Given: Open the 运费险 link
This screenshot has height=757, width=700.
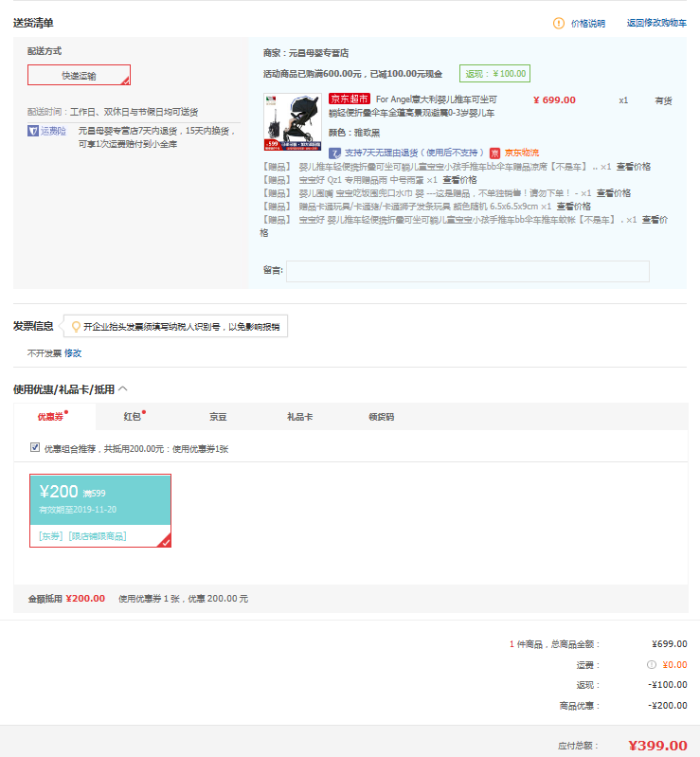Looking at the screenshot, I should (x=53, y=131).
